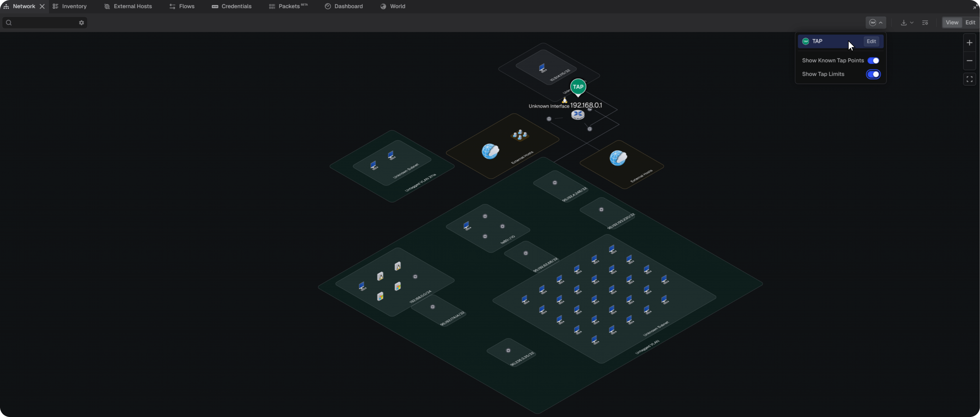The image size is (980, 417).
Task: Select the server cluster icon in External Hosts
Action: pyautogui.click(x=520, y=135)
